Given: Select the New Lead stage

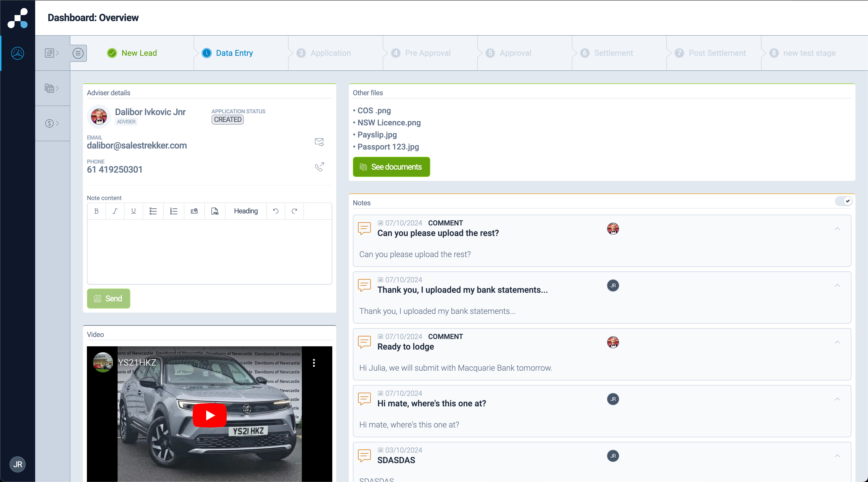Looking at the screenshot, I should click(x=132, y=53).
